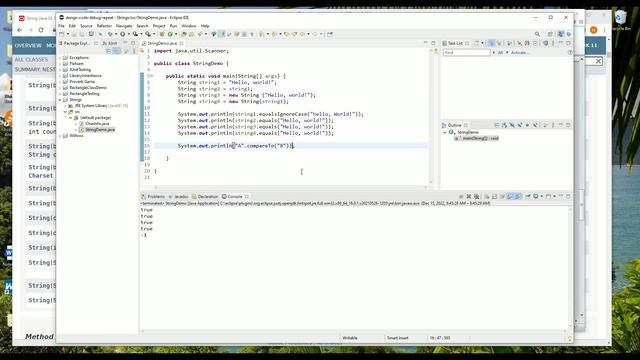
Task: Click the Recycle Bin desktop icon
Action: pyautogui.click(x=620, y=20)
